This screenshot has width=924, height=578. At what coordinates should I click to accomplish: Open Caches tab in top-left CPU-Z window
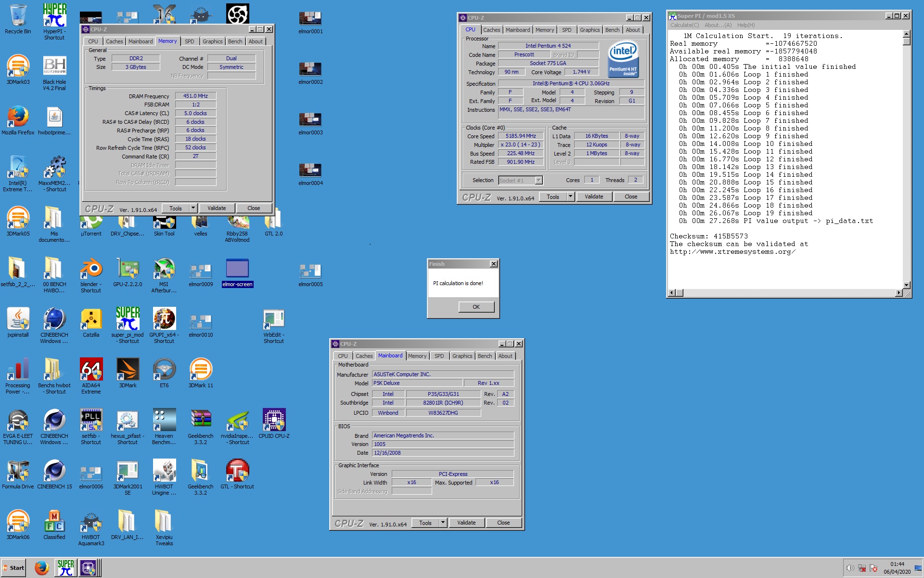tap(115, 41)
